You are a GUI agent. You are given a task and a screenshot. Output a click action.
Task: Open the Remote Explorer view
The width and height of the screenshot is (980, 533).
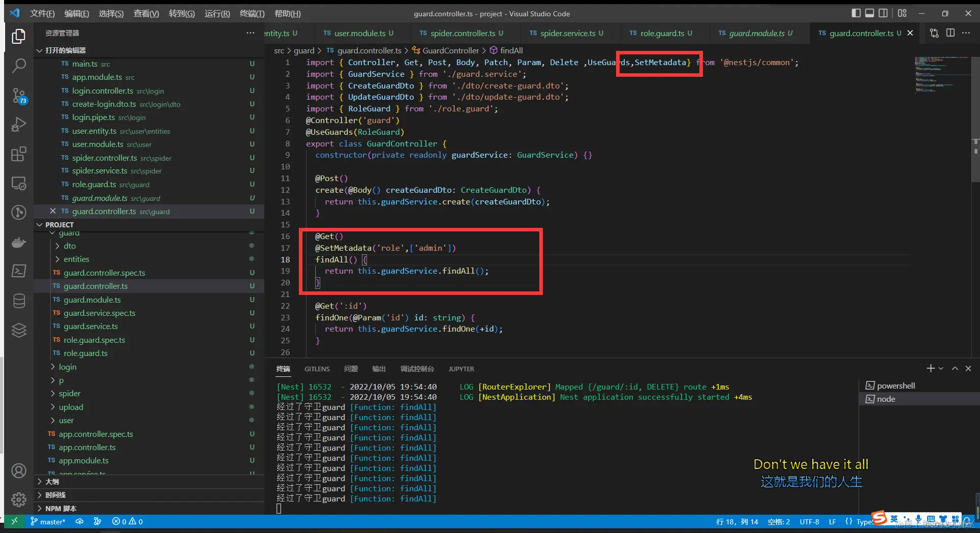click(x=19, y=183)
